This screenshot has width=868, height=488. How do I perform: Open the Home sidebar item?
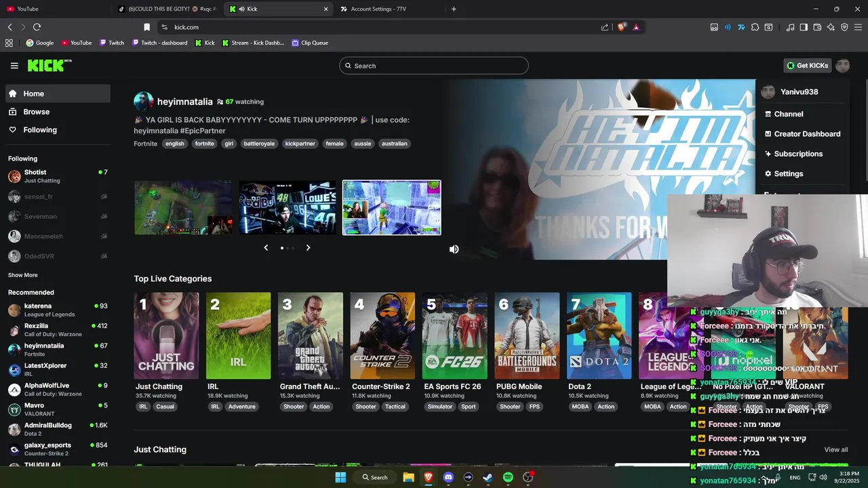[x=58, y=94]
